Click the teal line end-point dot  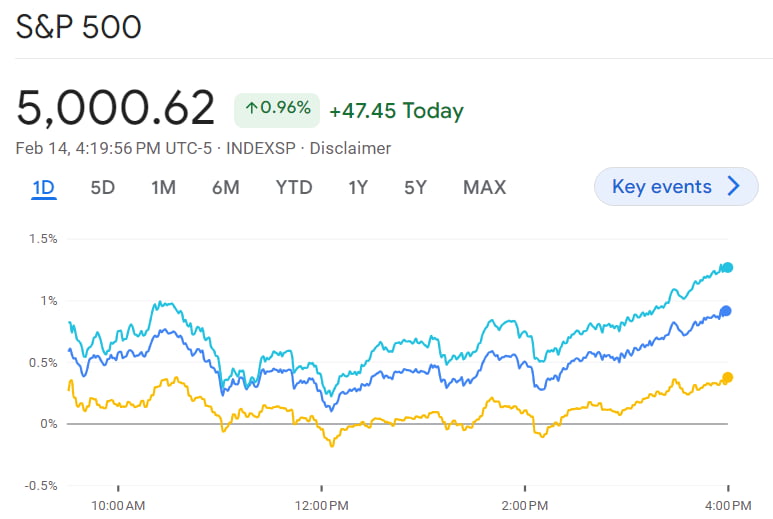tap(728, 268)
